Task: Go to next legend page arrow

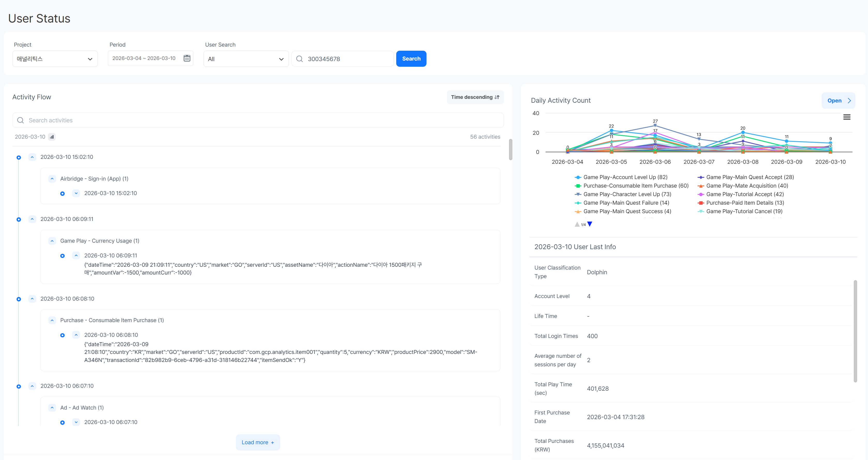Action: (x=590, y=224)
